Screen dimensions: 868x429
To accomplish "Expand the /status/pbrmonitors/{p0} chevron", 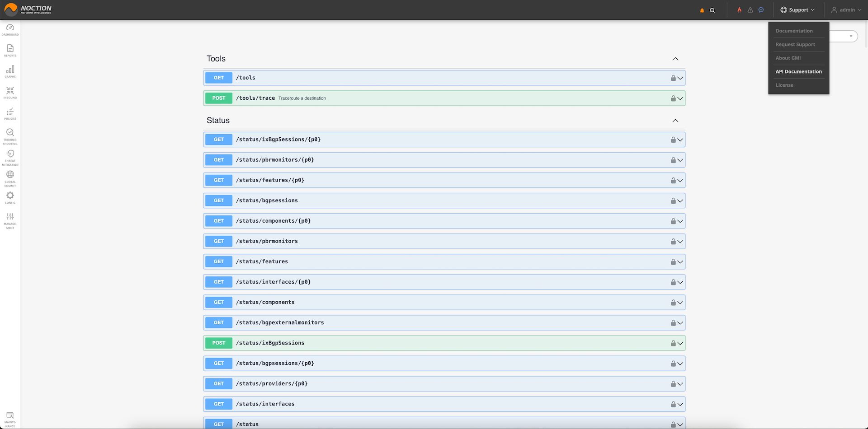I will point(680,160).
